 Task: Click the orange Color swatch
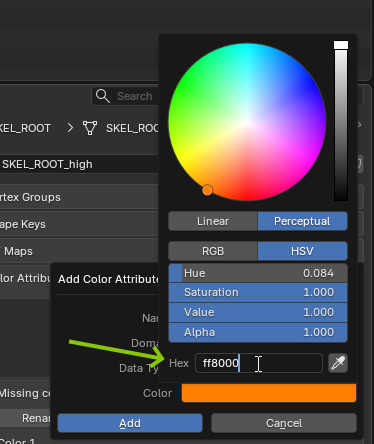coord(269,393)
